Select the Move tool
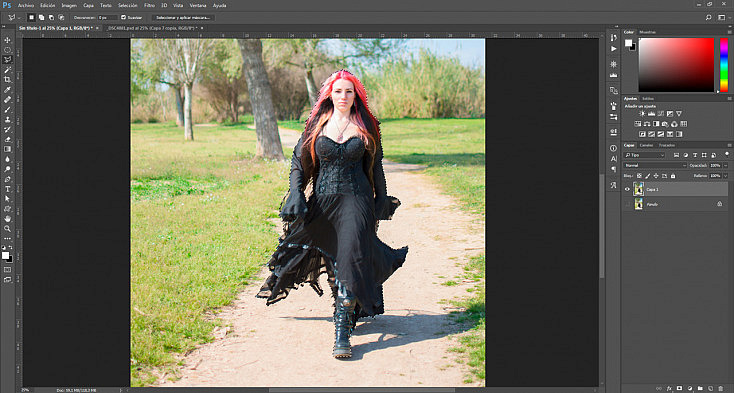 pyautogui.click(x=7, y=40)
